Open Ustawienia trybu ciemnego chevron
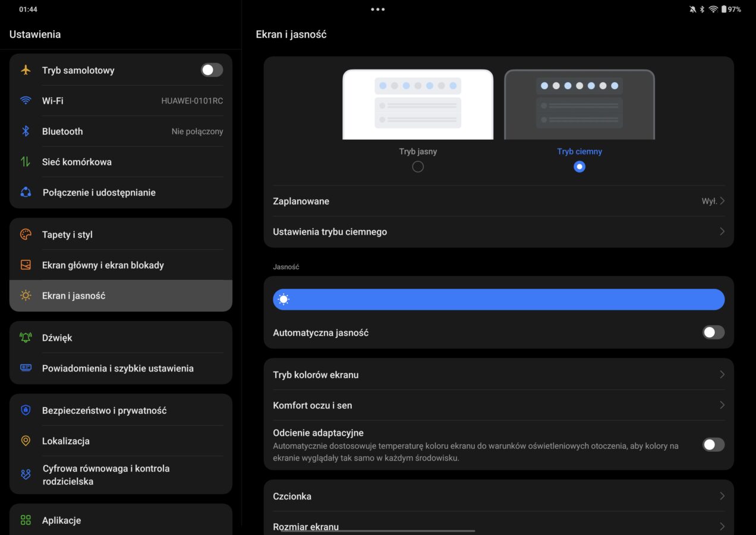The width and height of the screenshot is (756, 535). tap(722, 231)
